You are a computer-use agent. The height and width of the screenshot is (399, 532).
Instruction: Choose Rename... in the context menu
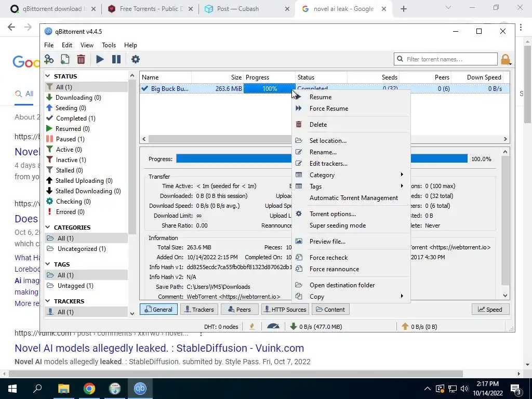pyautogui.click(x=351, y=152)
